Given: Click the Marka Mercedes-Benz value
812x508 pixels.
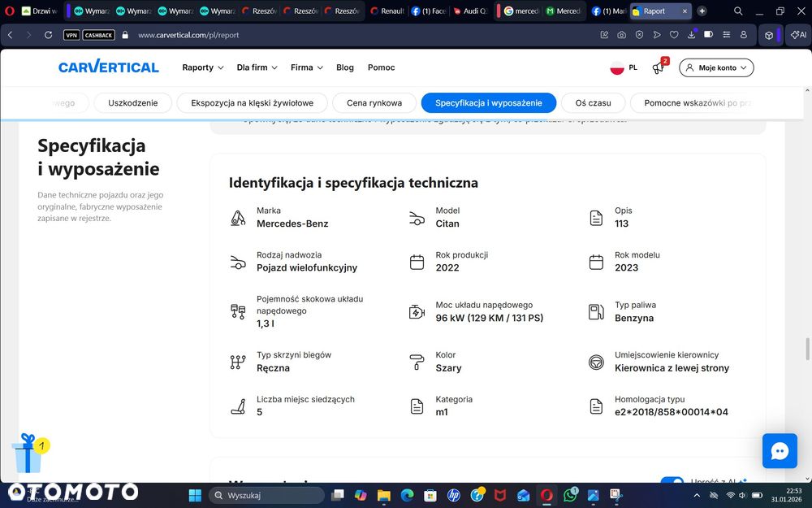Looking at the screenshot, I should (x=292, y=224).
